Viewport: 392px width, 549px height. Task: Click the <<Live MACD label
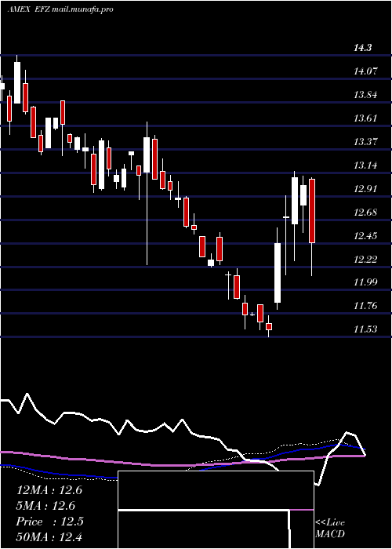[330, 528]
